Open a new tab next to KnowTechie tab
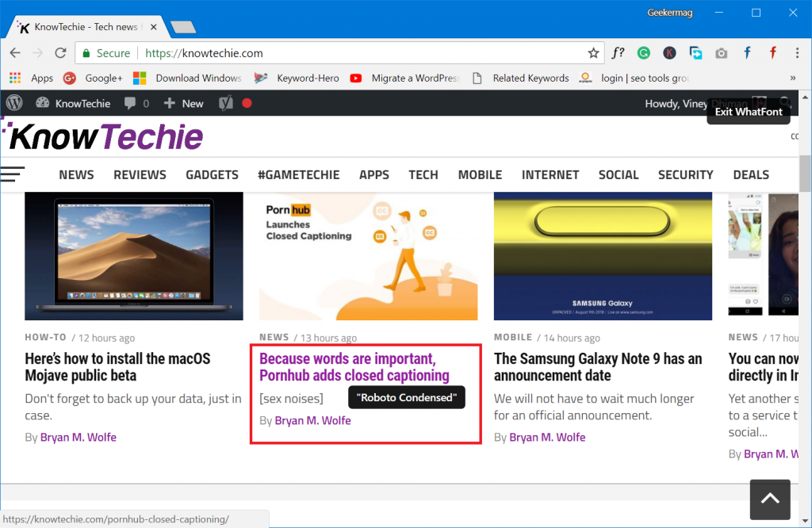 click(183, 27)
